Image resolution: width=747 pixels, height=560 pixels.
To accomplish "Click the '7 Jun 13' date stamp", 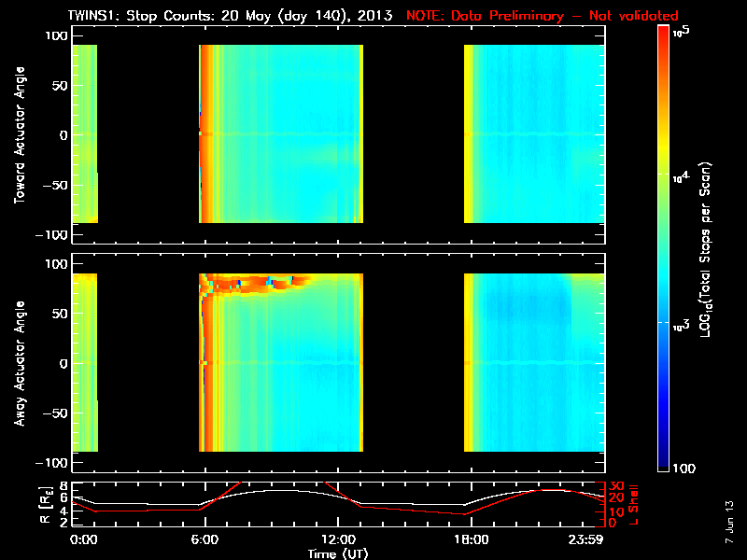I will tap(729, 522).
